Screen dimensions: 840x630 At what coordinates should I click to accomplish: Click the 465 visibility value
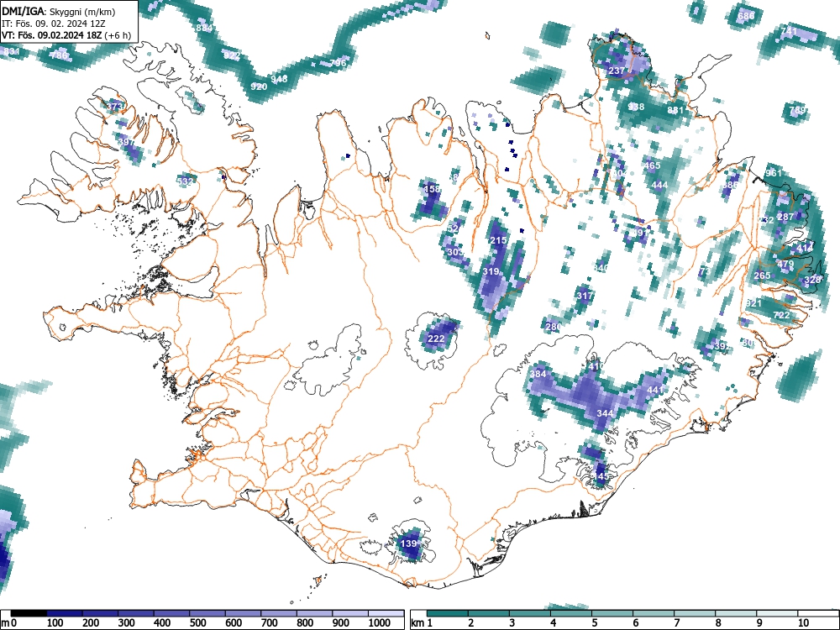point(652,165)
